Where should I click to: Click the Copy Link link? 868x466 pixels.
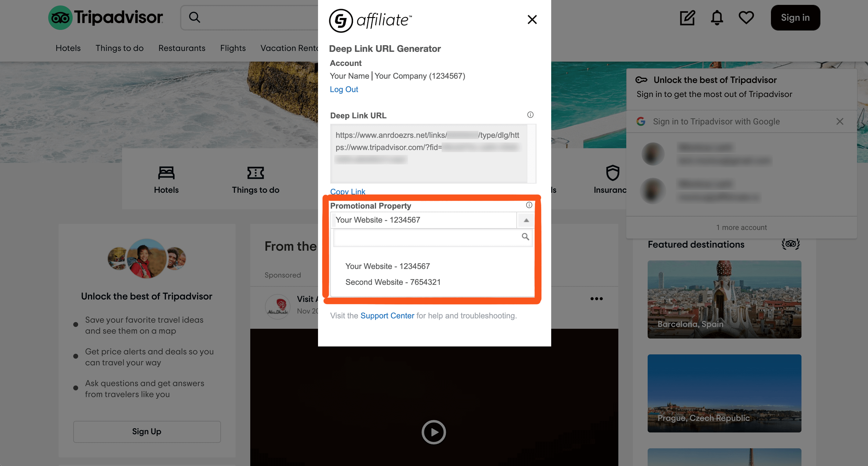(x=347, y=191)
